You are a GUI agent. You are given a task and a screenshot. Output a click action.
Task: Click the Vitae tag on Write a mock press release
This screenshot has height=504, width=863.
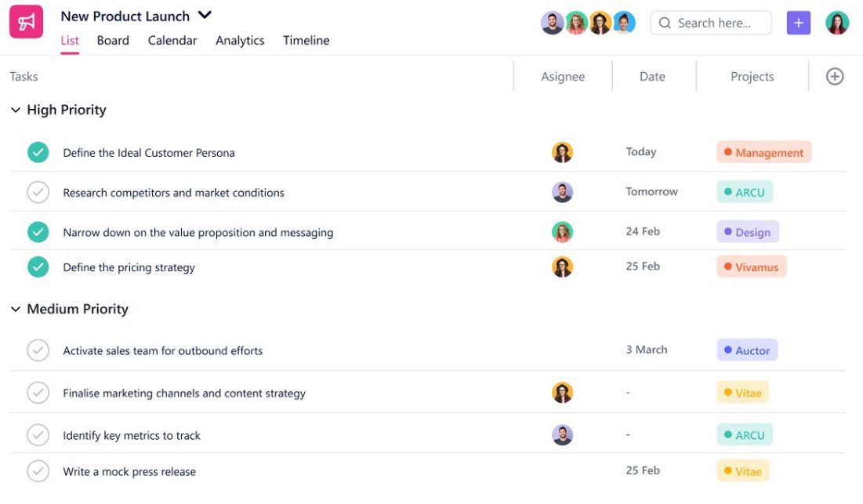click(x=742, y=471)
